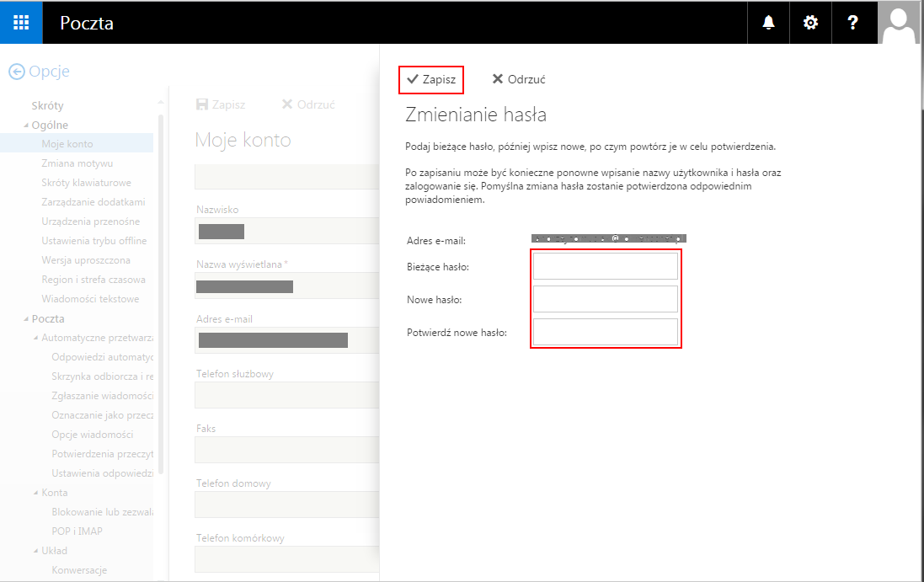Open Potwierdzenia przeczytania option
The width and height of the screenshot is (924, 582).
point(103,454)
